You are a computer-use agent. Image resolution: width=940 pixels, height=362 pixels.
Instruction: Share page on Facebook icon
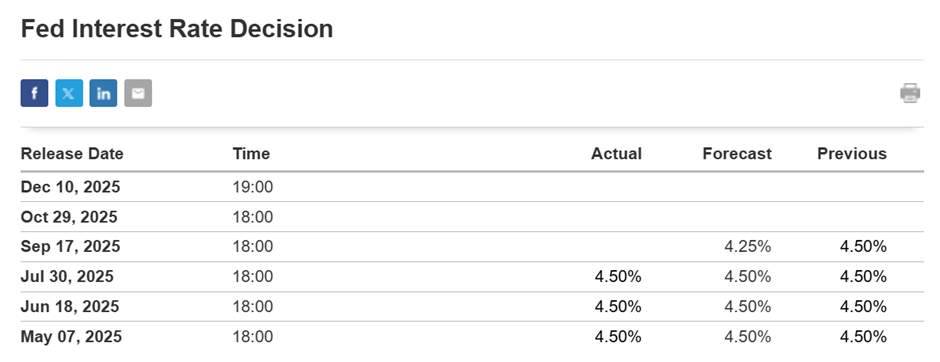click(34, 93)
